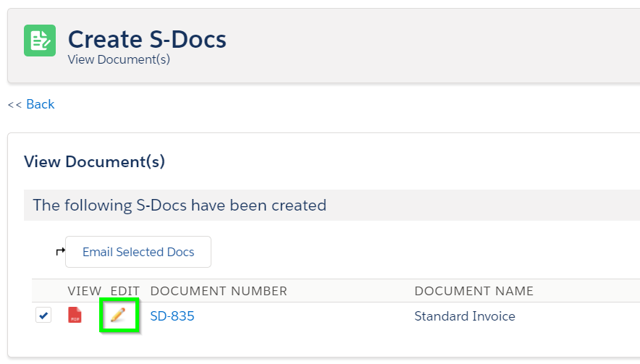Click the double chevrons before Back

coord(14,105)
